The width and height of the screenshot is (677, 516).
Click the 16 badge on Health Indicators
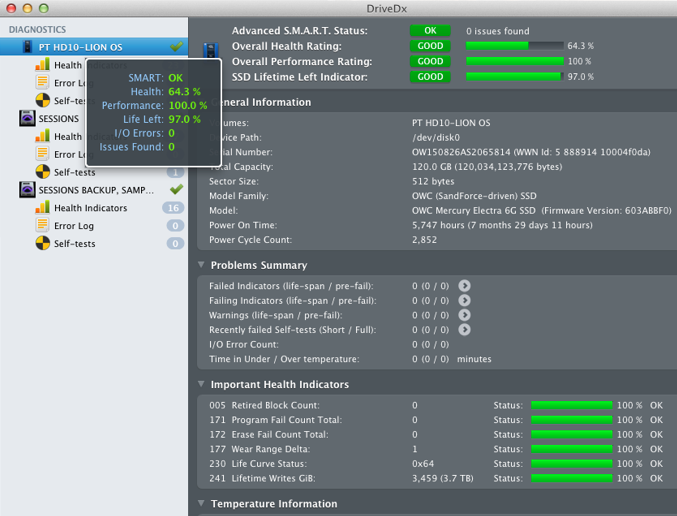(173, 208)
